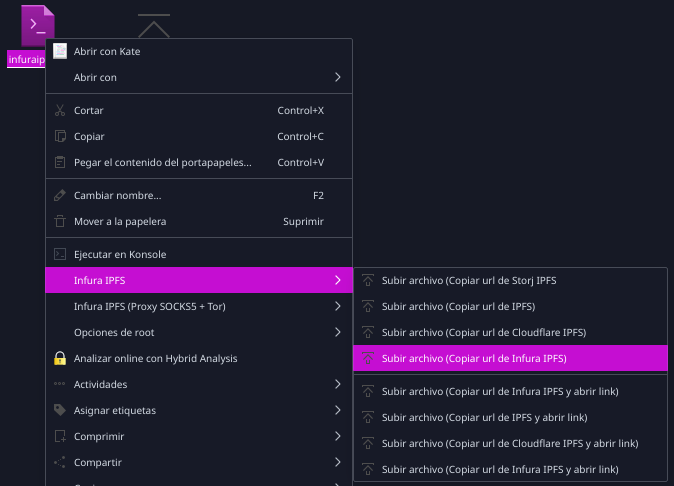Click the archive icon beside Comprimir

(x=60, y=437)
